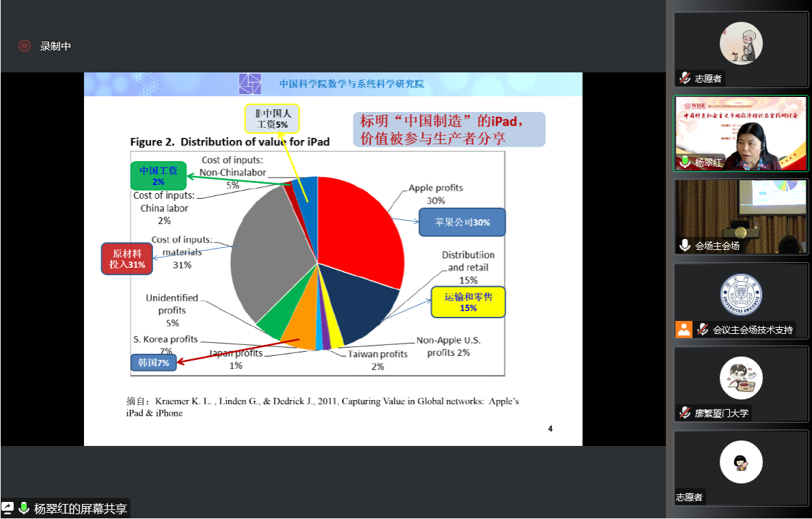This screenshot has width=812, height=519.
Task: Click the institute logo in the slide header
Action: 249,84
